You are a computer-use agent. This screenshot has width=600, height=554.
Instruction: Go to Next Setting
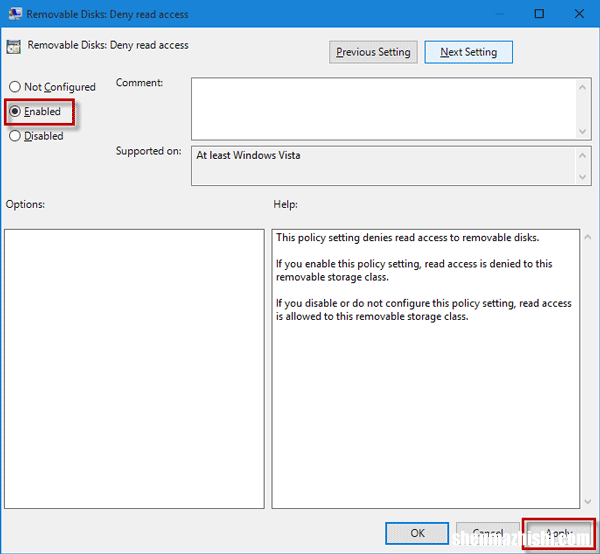coord(468,52)
